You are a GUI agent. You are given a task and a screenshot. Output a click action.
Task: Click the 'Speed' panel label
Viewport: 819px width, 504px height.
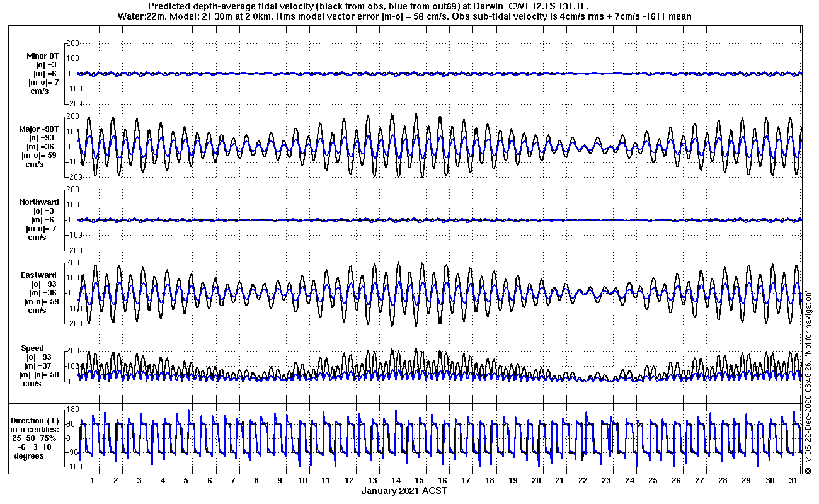pos(33,348)
